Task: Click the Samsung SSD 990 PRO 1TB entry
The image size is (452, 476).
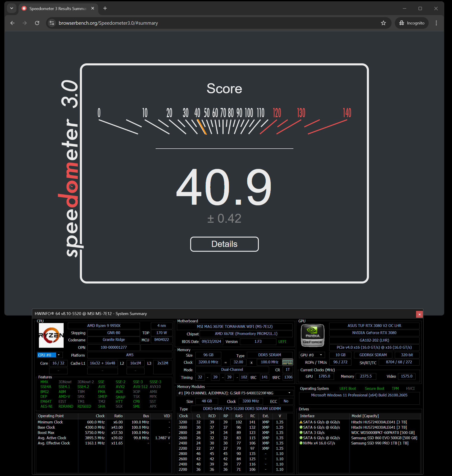Action: pos(380,443)
